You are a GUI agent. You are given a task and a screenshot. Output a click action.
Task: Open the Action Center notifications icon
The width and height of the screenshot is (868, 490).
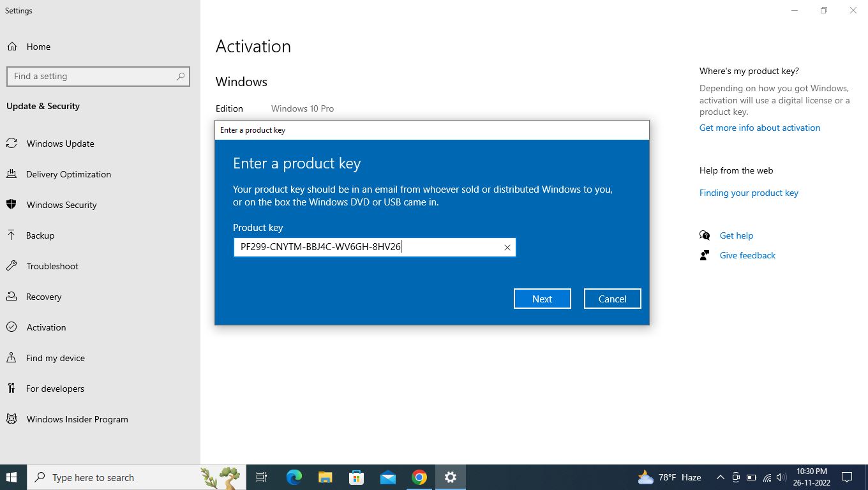[x=847, y=477]
